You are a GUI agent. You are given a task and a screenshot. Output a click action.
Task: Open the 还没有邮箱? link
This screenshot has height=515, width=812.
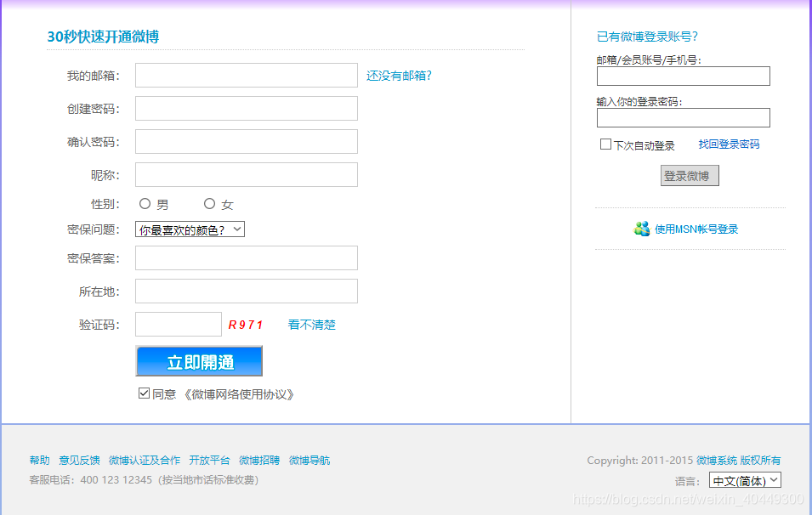[x=399, y=76]
